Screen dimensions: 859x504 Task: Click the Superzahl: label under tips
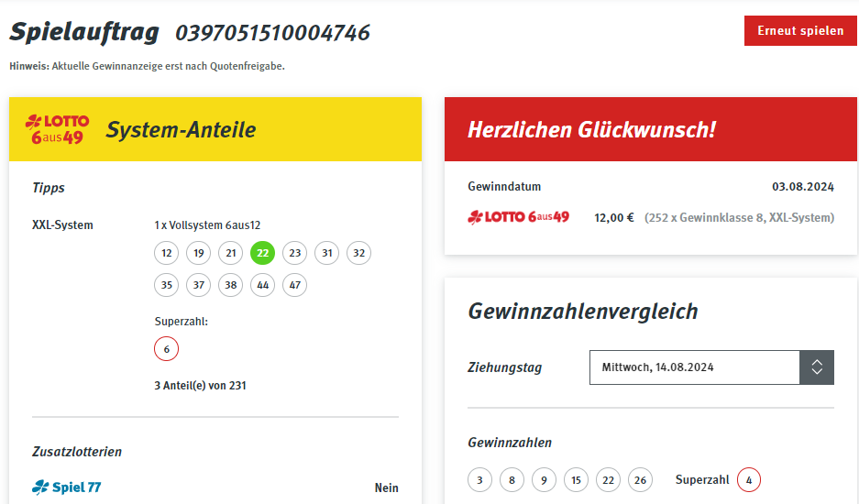pyautogui.click(x=182, y=322)
